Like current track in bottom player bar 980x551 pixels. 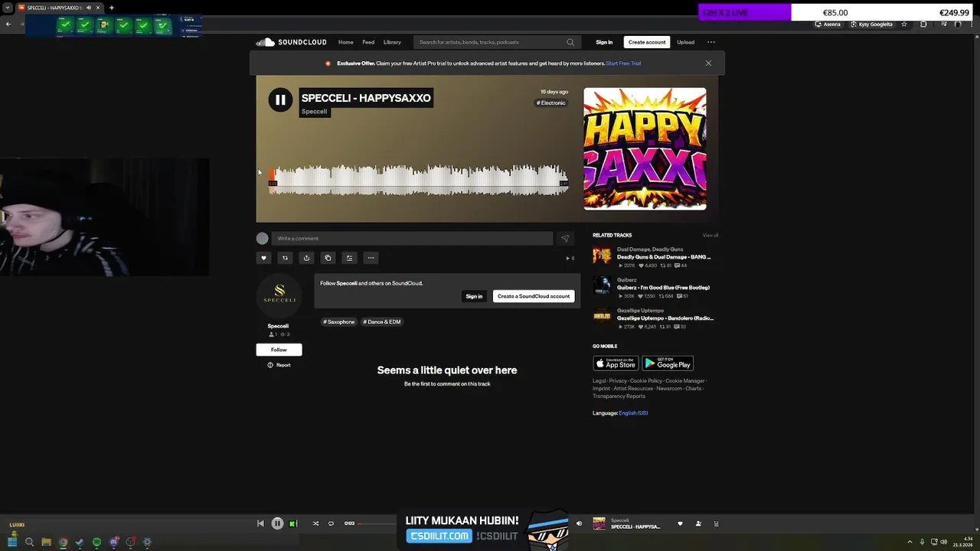coord(680,523)
